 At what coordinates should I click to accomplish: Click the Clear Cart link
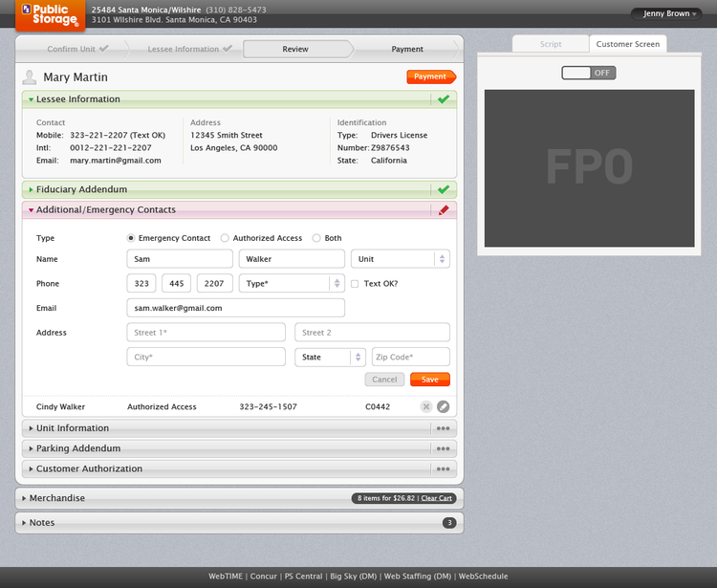coord(436,498)
